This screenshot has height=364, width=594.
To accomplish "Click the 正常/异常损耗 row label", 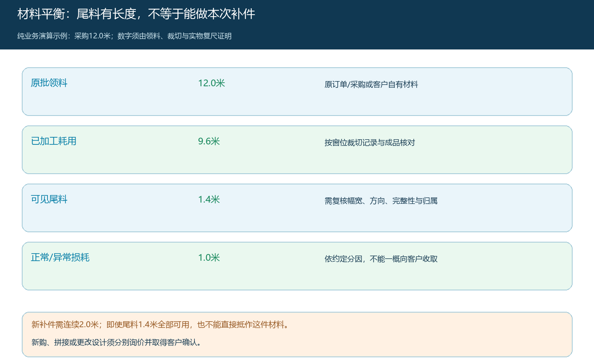I will click(x=60, y=257).
